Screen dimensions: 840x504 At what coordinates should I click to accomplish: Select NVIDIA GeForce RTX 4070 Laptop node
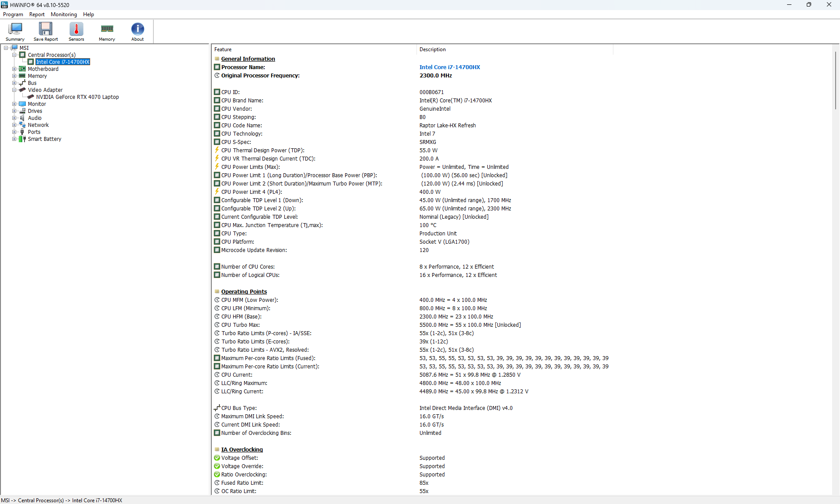[x=77, y=97]
